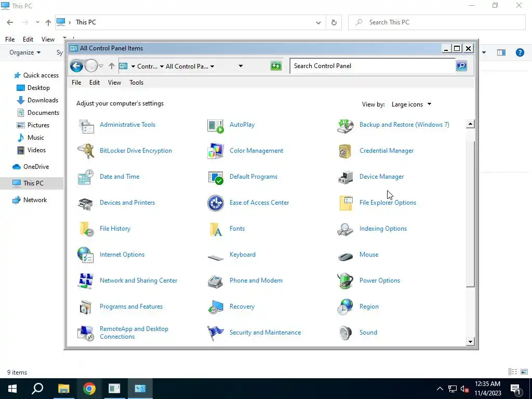
Task: Open Google Chrome from the taskbar
Action: [89, 389]
